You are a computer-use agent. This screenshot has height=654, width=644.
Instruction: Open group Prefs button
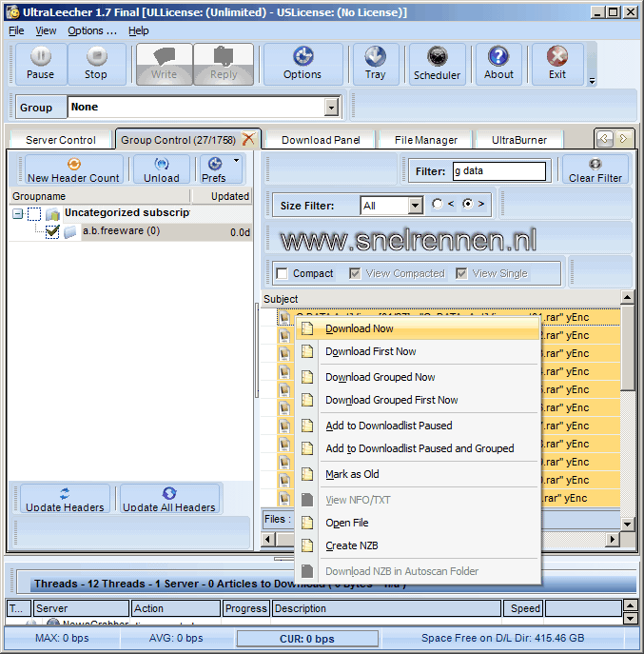coord(214,169)
